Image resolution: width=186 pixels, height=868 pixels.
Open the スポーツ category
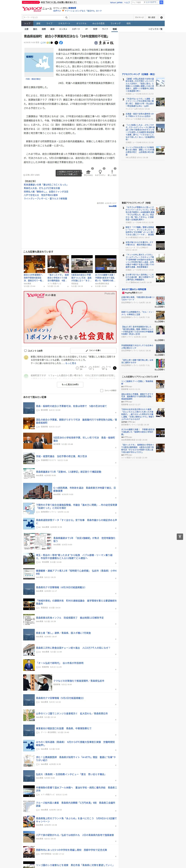pos(76,29)
